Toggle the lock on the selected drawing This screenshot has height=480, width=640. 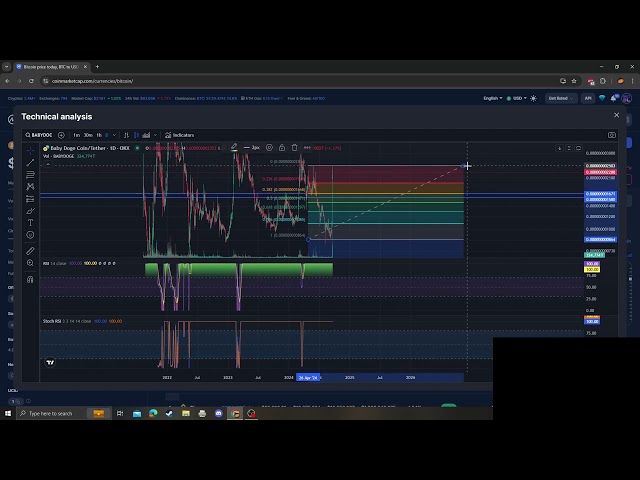pos(282,148)
